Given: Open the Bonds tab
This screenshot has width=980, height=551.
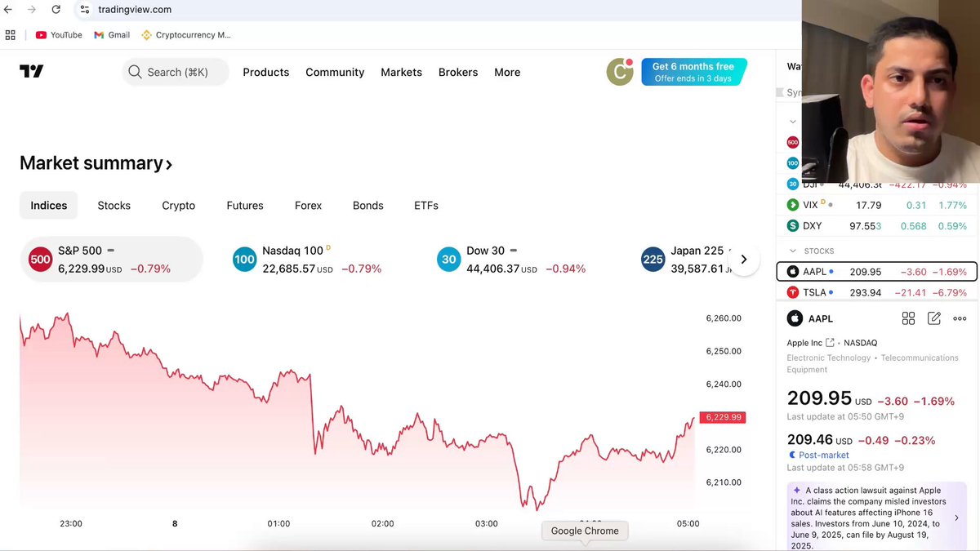Looking at the screenshot, I should pyautogui.click(x=368, y=206).
